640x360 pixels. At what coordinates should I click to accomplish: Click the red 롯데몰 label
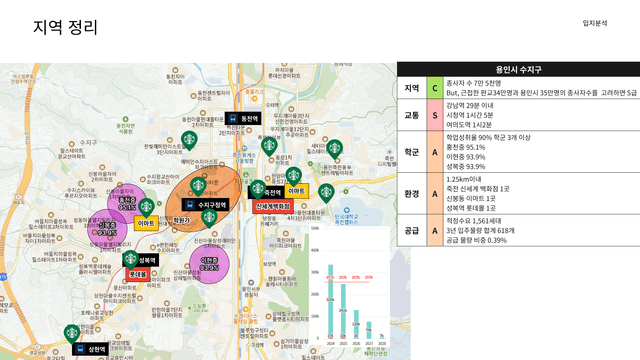(138, 275)
